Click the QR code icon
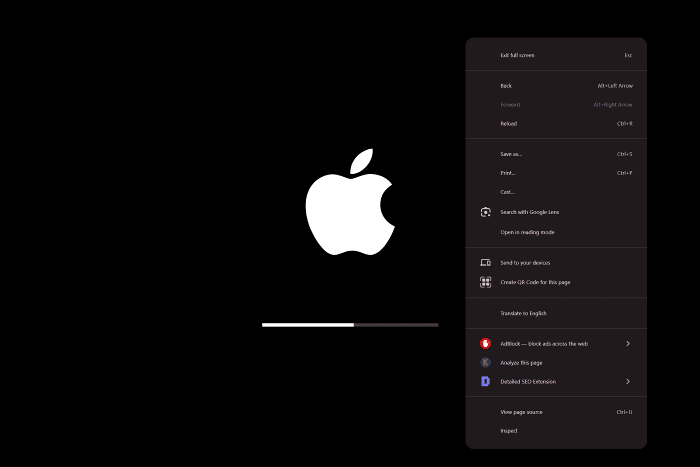This screenshot has width=700, height=467. point(485,282)
